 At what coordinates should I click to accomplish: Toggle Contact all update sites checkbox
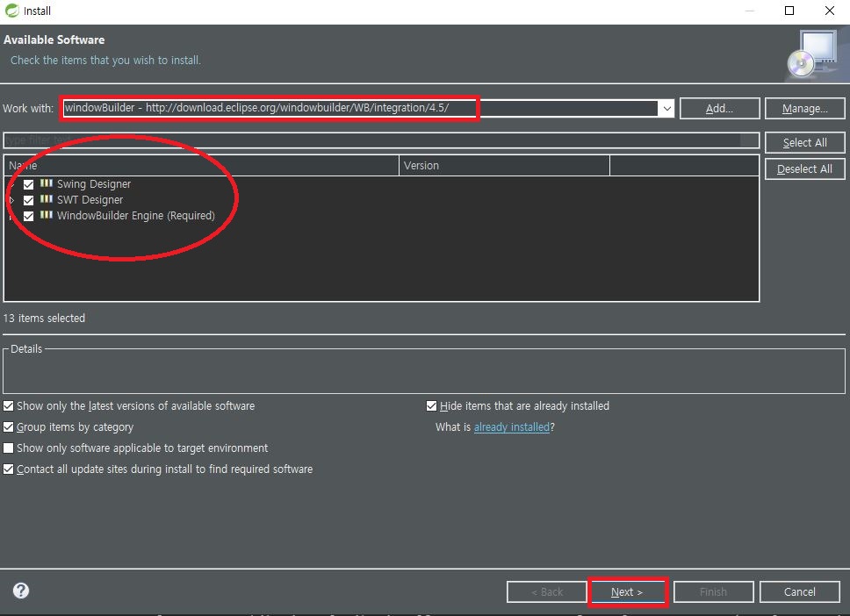(9, 469)
